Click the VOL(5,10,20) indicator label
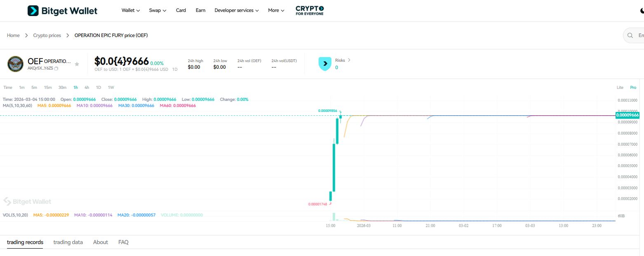Viewport: 644px width, 256px height. tap(15, 215)
